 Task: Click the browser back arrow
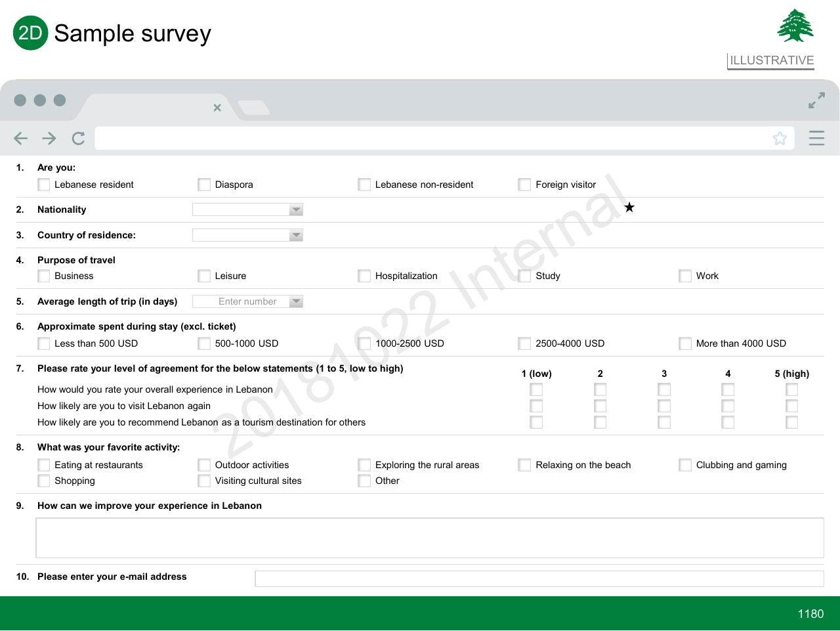point(20,138)
